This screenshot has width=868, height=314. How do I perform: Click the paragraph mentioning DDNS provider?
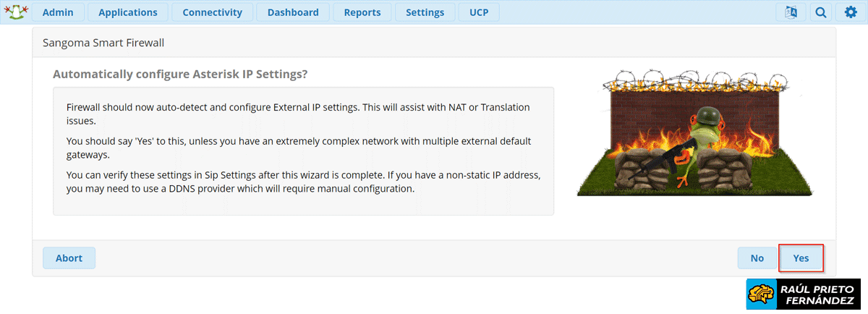[304, 182]
